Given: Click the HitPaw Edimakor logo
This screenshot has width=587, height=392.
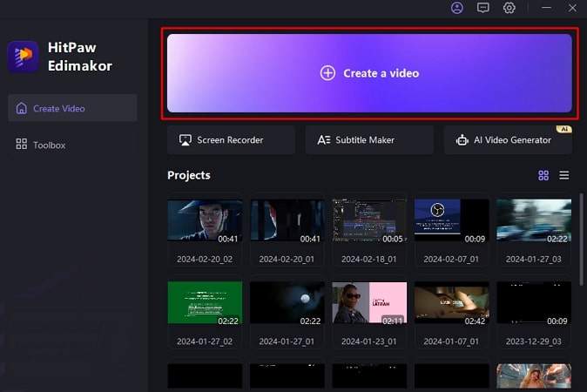Looking at the screenshot, I should coord(23,57).
